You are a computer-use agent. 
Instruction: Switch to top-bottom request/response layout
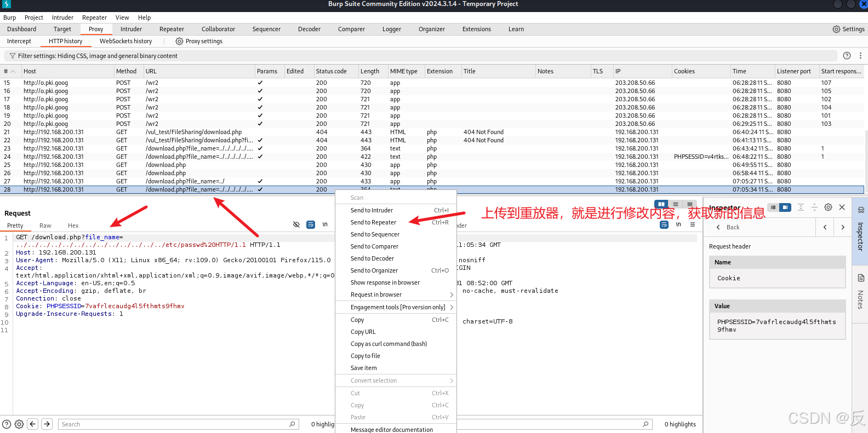pyautogui.click(x=676, y=204)
